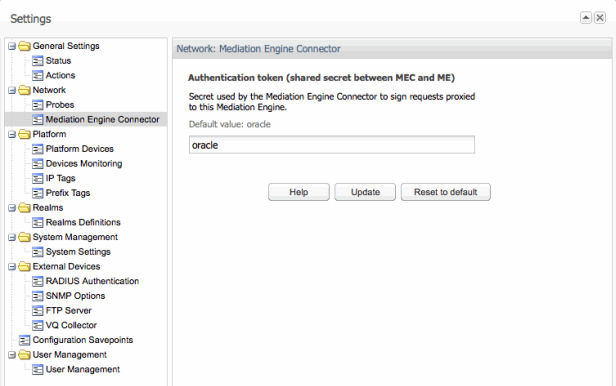Click the Prefix Tags page icon

[x=37, y=193]
